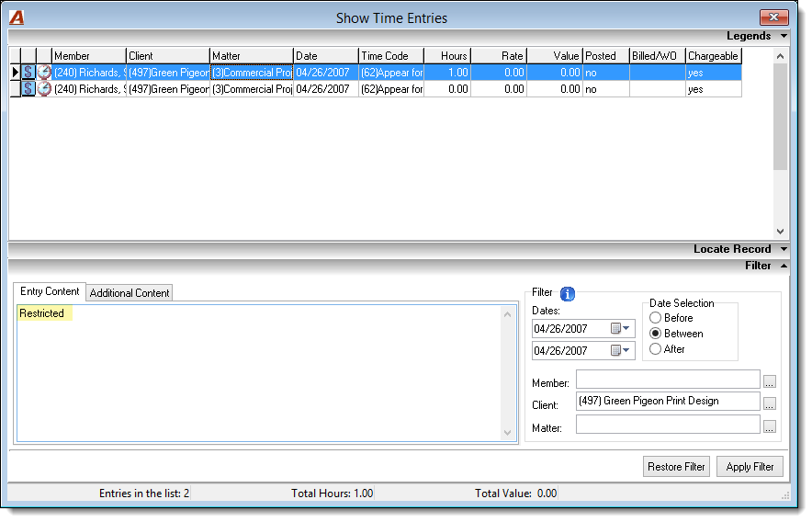Click the clock icon in the 0.00 hours row
The width and height of the screenshot is (812, 522).
coord(44,89)
